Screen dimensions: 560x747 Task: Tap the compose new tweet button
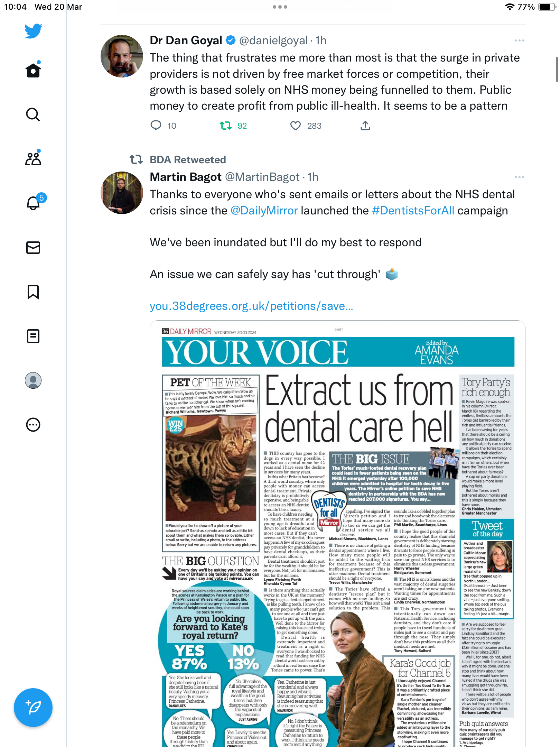(x=33, y=708)
